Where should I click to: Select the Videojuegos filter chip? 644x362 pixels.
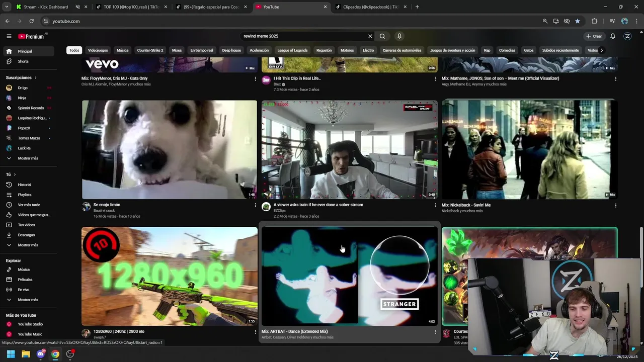click(98, 50)
